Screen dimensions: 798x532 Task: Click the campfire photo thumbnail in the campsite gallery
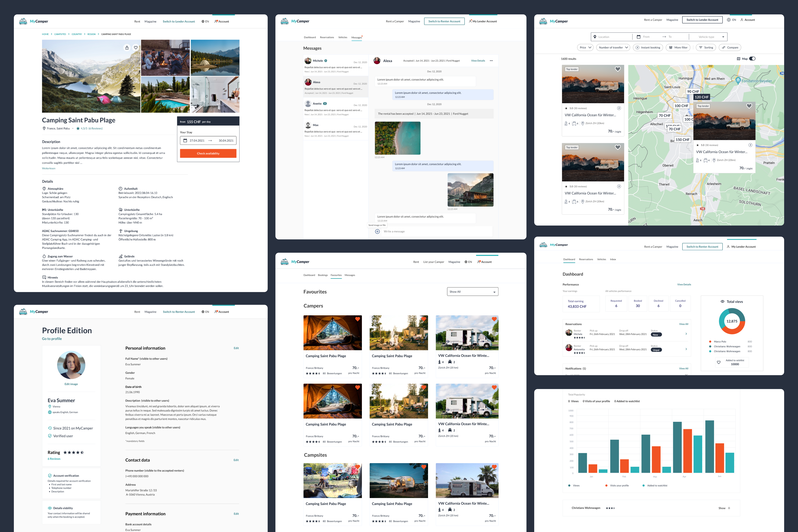click(165, 58)
